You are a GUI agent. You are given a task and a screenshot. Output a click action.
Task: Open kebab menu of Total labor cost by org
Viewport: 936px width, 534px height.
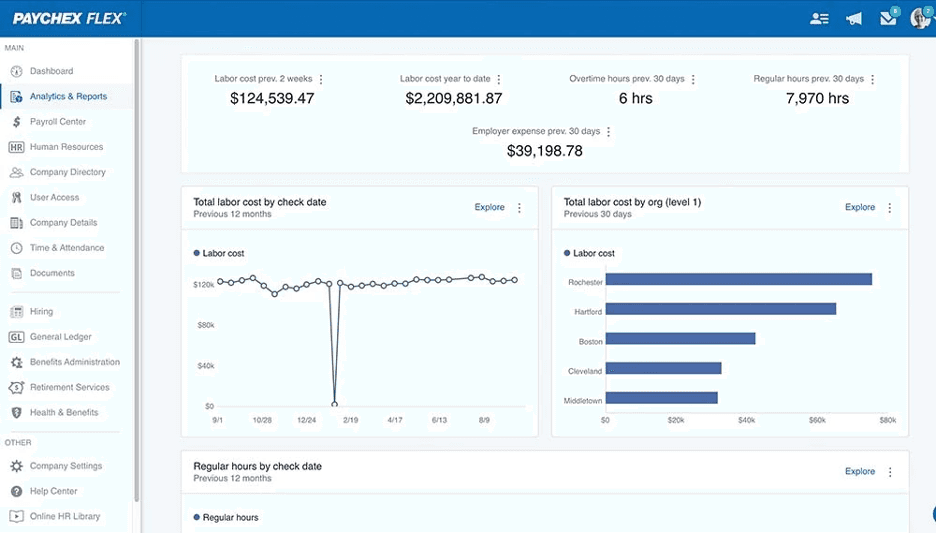[890, 208]
